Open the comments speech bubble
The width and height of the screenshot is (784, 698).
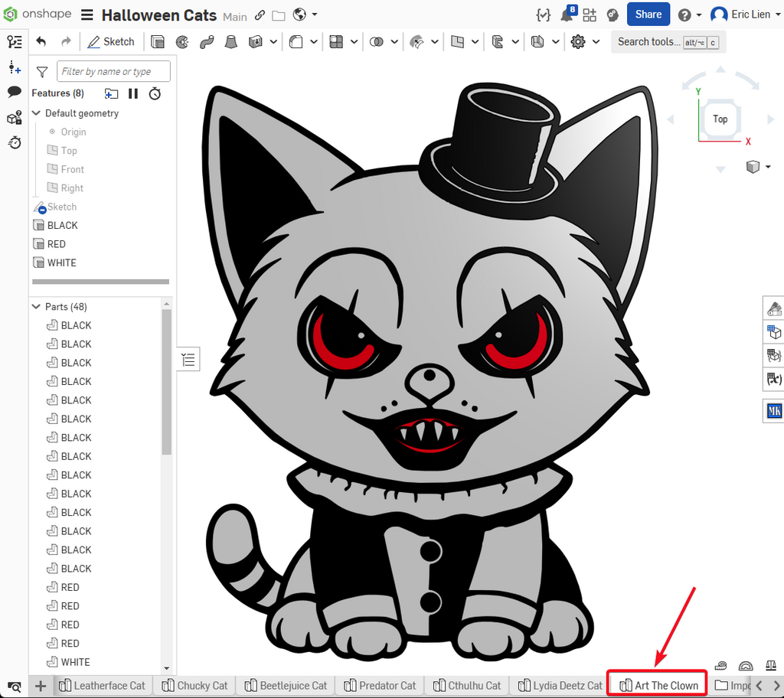[15, 92]
